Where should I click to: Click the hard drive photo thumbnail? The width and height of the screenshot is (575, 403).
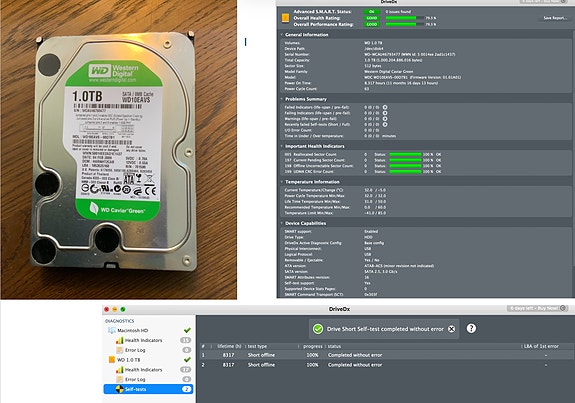coord(118,150)
